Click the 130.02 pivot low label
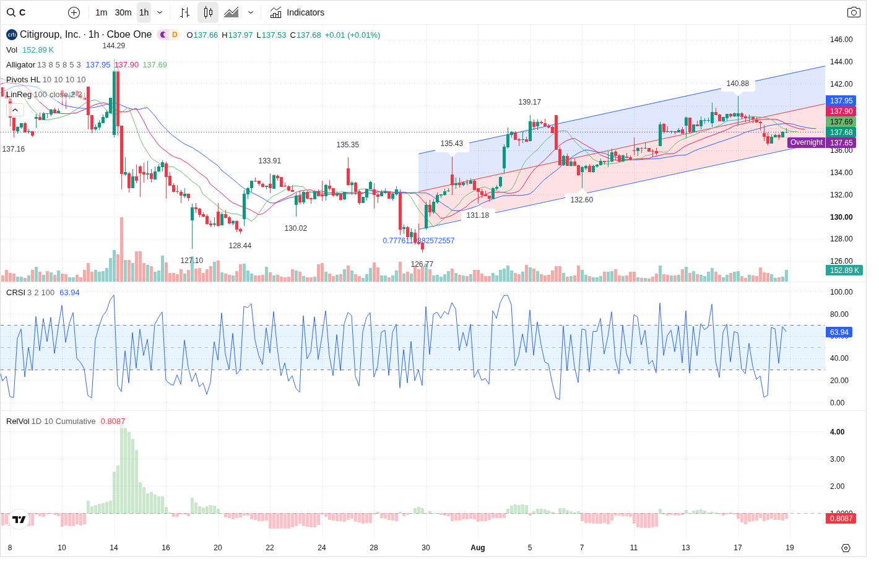 295,228
